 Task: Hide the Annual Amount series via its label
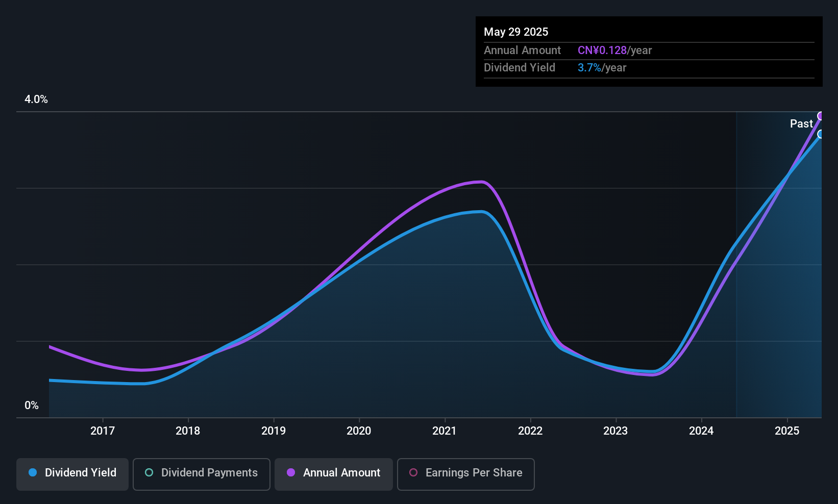point(341,472)
